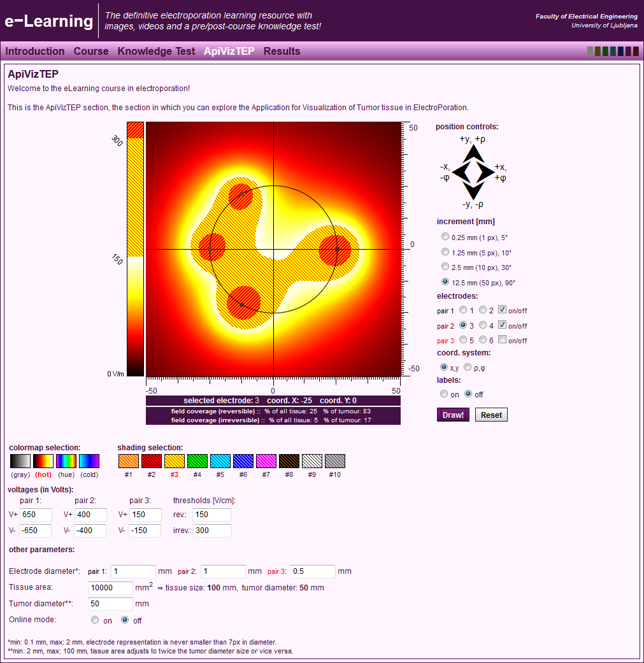The image size is (644, 663).
Task: Select electrode 4 of pair 2
Action: pyautogui.click(x=482, y=325)
